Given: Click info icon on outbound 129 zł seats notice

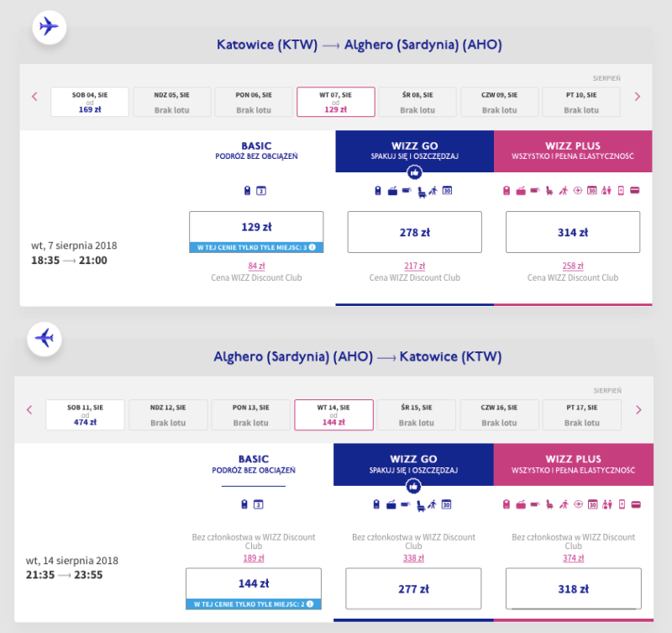Looking at the screenshot, I should 312,247.
